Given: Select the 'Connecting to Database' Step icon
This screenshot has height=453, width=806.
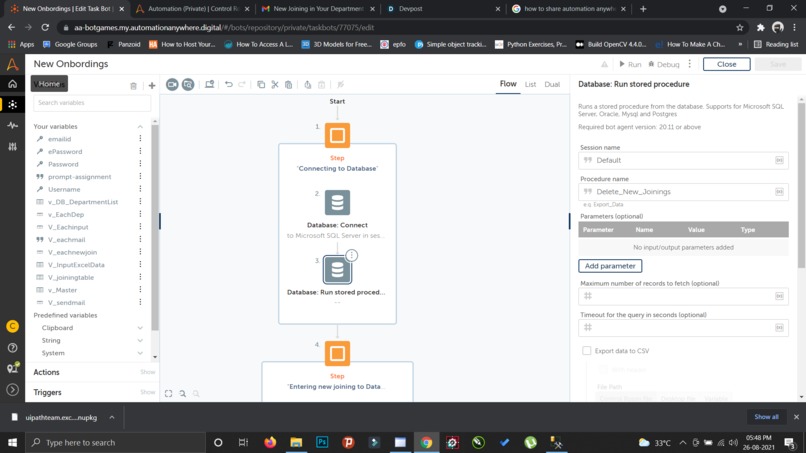Looking at the screenshot, I should click(337, 135).
